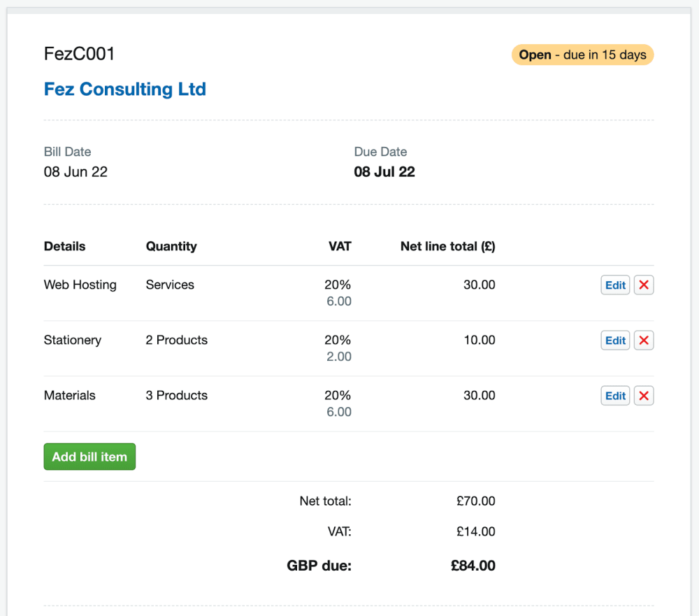Click the VAT column header
The width and height of the screenshot is (699, 616).
340,246
